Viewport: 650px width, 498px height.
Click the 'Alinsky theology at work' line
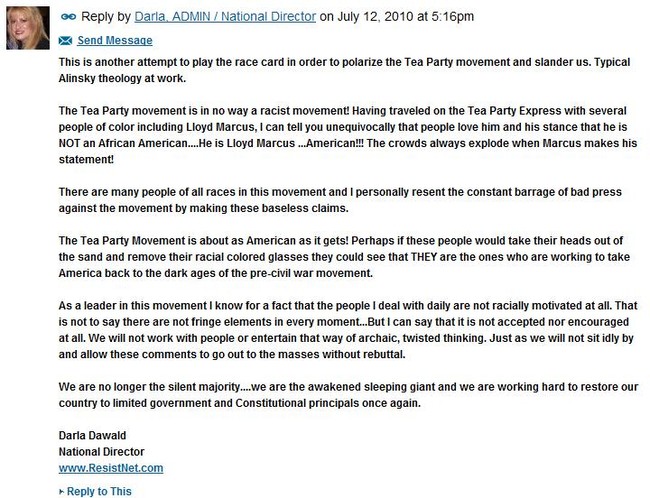pos(122,78)
